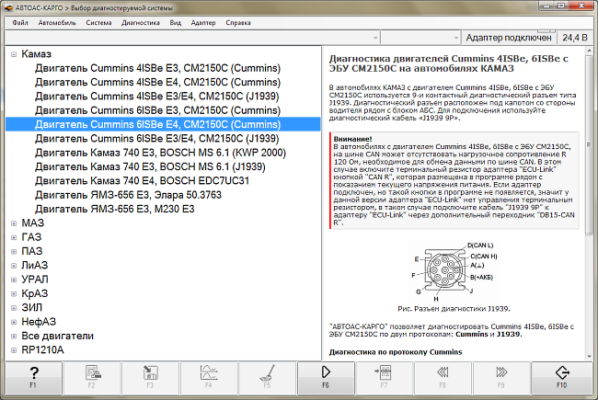598x400 pixels.
Task: Open the Файл menu
Action: (20, 23)
